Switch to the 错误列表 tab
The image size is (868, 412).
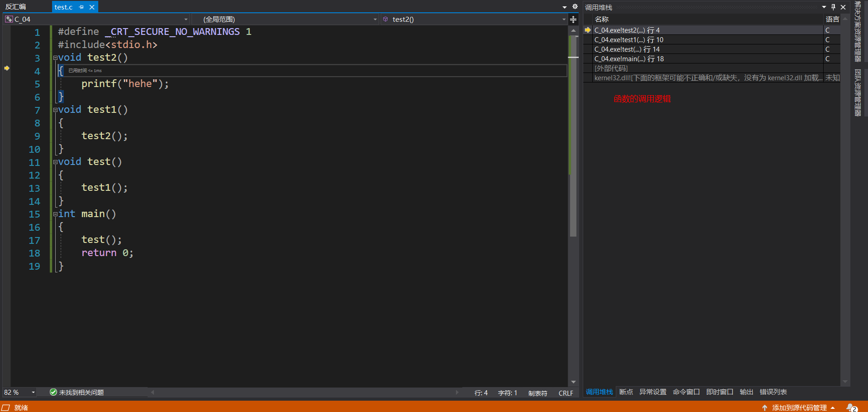(773, 392)
